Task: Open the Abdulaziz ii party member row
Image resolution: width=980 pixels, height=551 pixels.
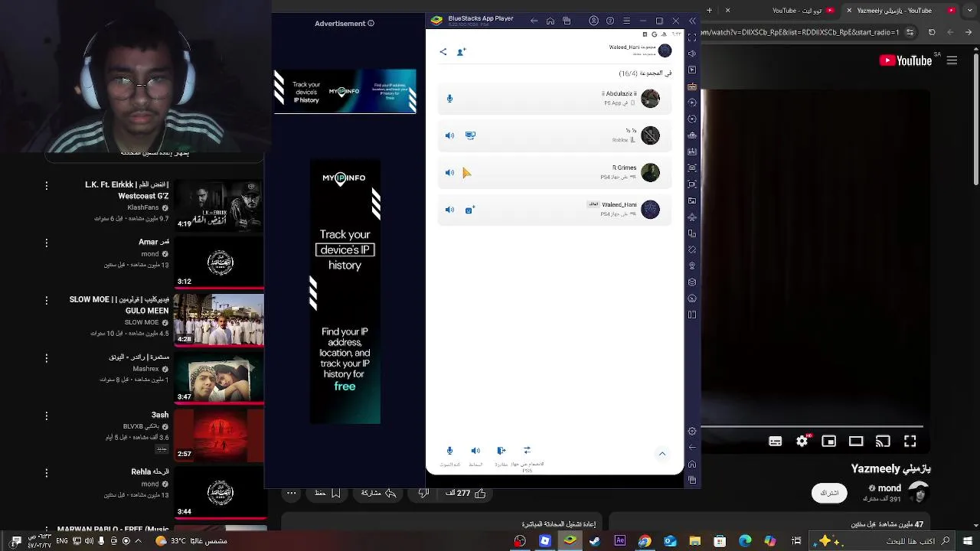Action: [x=554, y=98]
